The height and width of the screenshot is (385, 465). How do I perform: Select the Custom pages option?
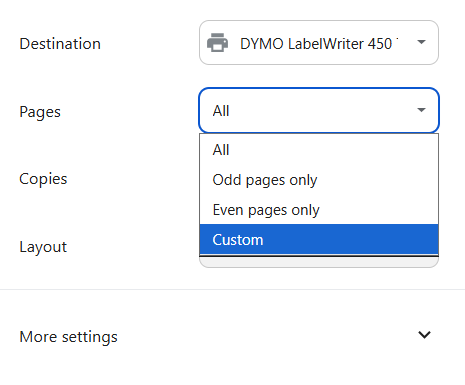point(319,239)
